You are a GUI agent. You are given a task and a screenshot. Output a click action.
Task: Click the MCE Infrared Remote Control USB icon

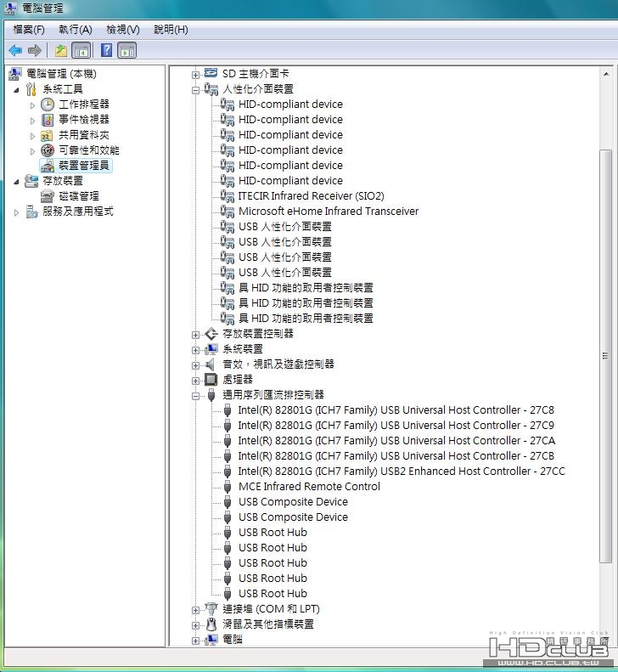pos(228,487)
